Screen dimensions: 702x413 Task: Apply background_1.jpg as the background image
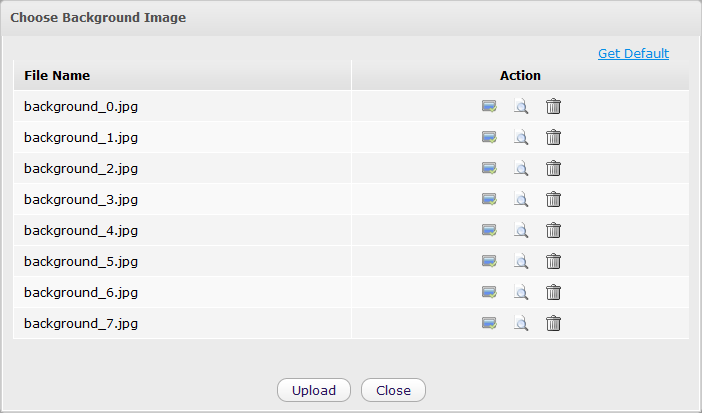(489, 137)
